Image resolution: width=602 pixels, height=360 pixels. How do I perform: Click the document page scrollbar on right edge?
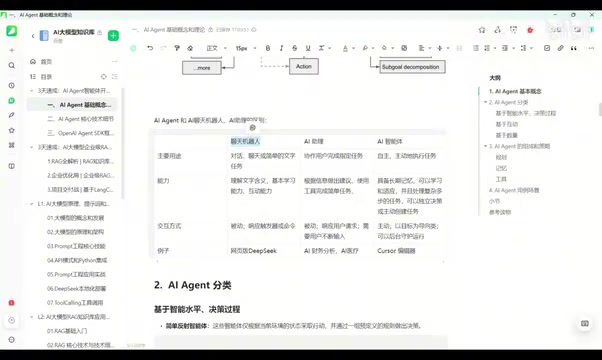(x=600, y=109)
